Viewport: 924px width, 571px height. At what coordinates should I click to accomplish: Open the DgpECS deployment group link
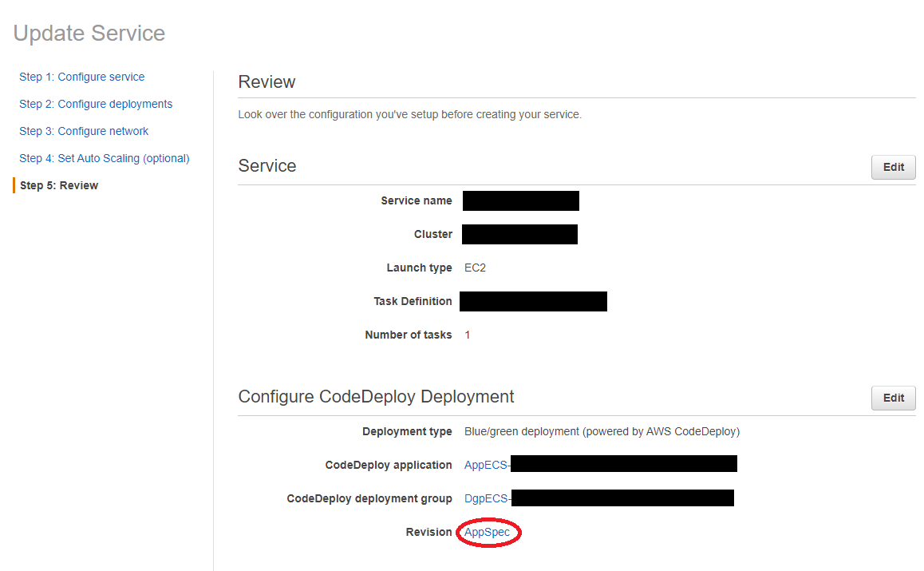(x=486, y=498)
